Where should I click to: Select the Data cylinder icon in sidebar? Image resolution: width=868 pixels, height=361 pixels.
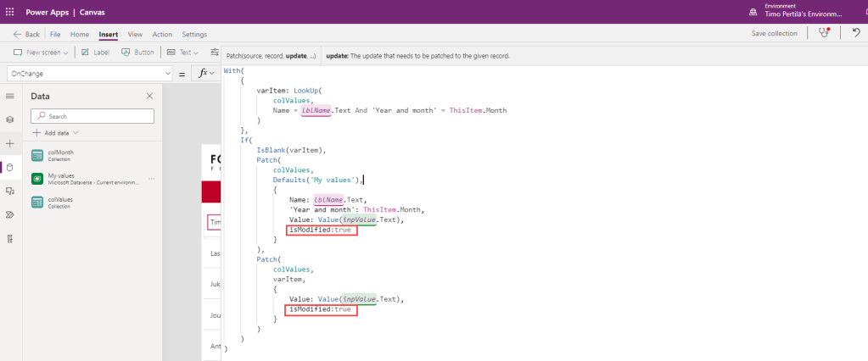click(x=10, y=167)
